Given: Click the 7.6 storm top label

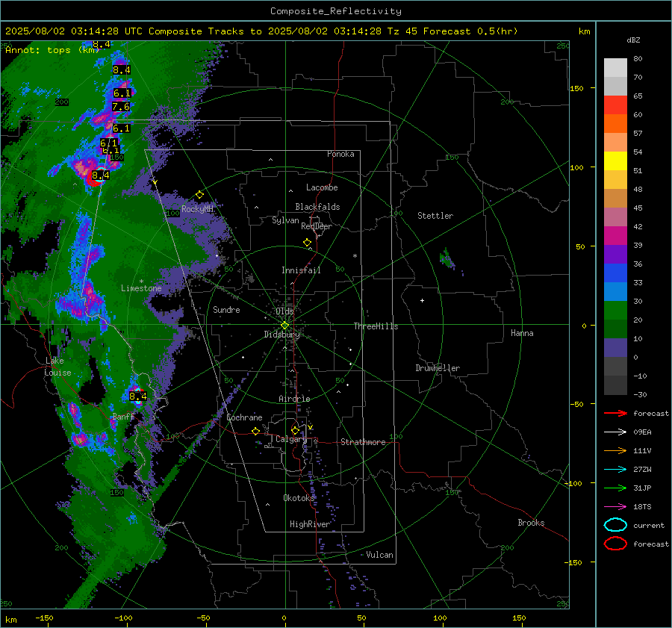Looking at the screenshot, I should [x=121, y=106].
